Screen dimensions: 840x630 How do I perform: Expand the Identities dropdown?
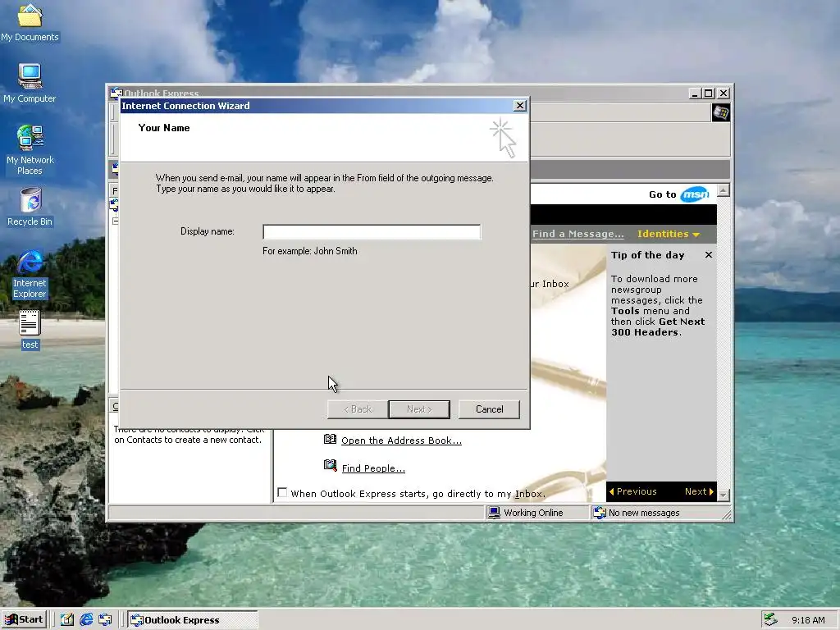click(668, 234)
